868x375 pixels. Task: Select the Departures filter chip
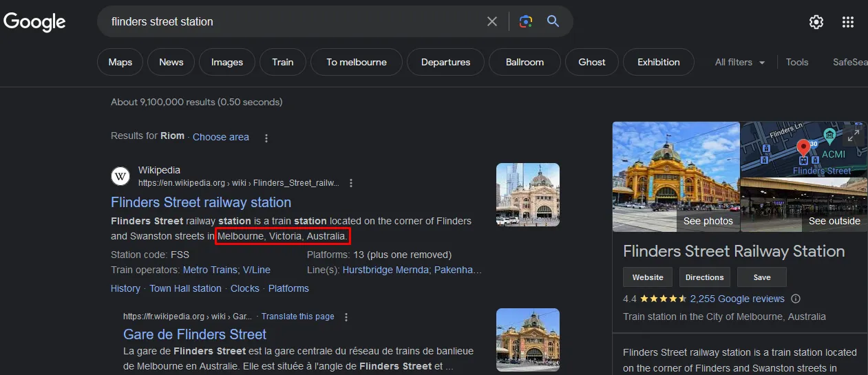(445, 62)
